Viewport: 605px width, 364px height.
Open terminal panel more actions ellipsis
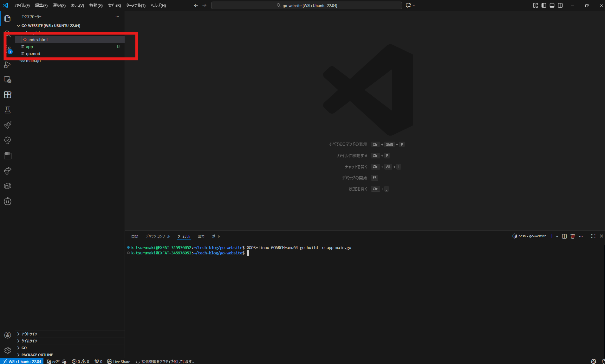tap(581, 236)
